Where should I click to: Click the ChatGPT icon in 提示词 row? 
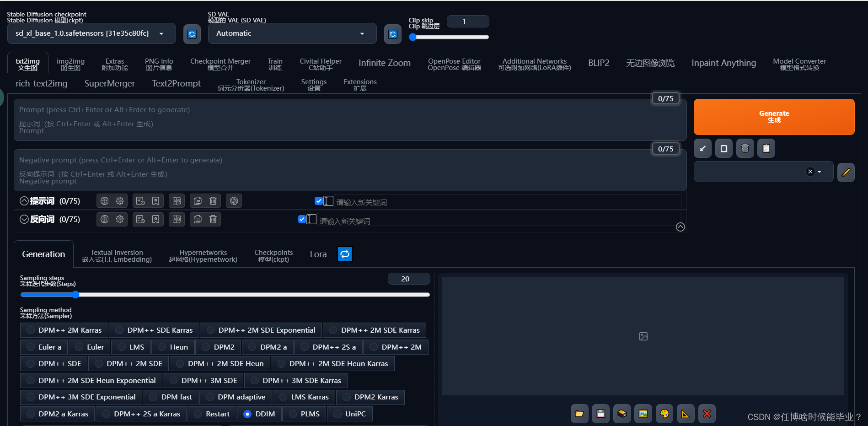(234, 201)
